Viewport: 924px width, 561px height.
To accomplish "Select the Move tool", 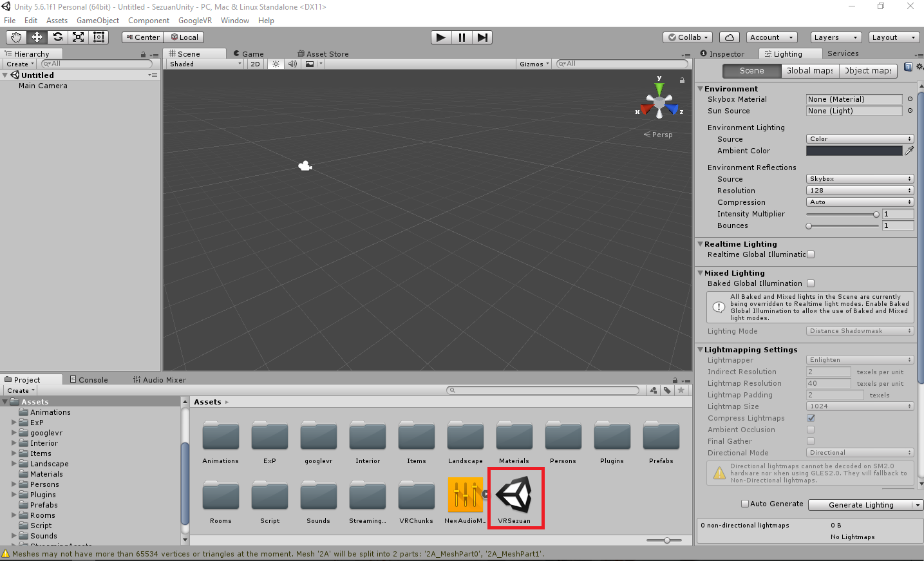I will click(37, 37).
